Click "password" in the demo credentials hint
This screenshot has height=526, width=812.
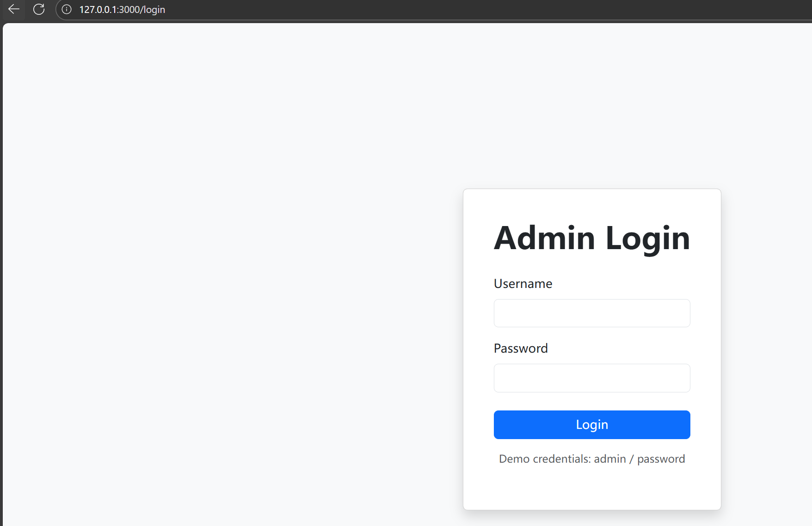click(661, 459)
